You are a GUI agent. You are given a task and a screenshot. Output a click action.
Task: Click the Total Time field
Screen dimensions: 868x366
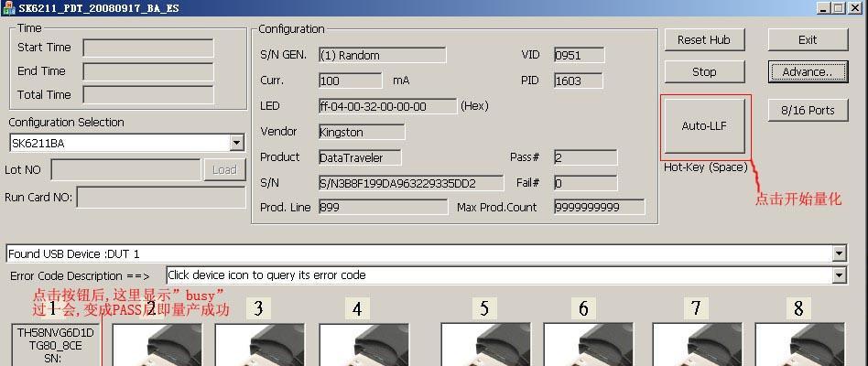[148, 94]
